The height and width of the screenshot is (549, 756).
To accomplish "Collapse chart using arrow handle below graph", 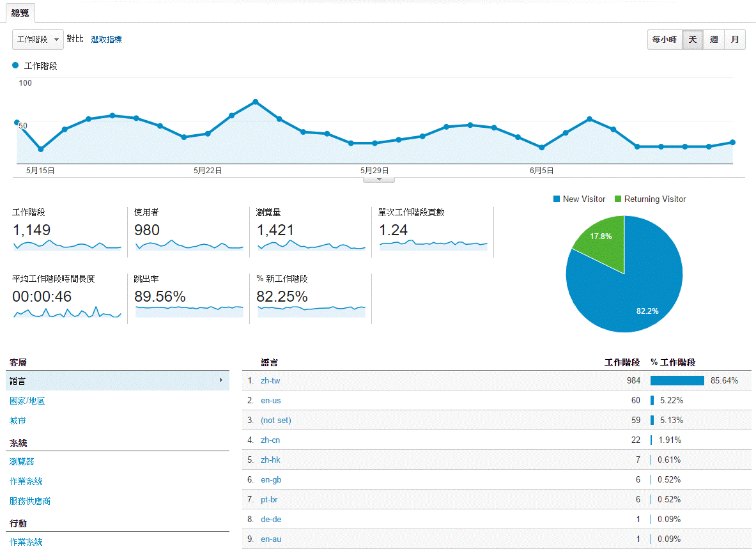I will [379, 180].
